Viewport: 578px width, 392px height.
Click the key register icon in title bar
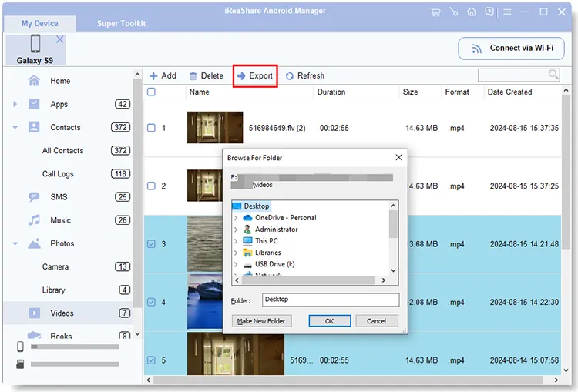(x=453, y=12)
